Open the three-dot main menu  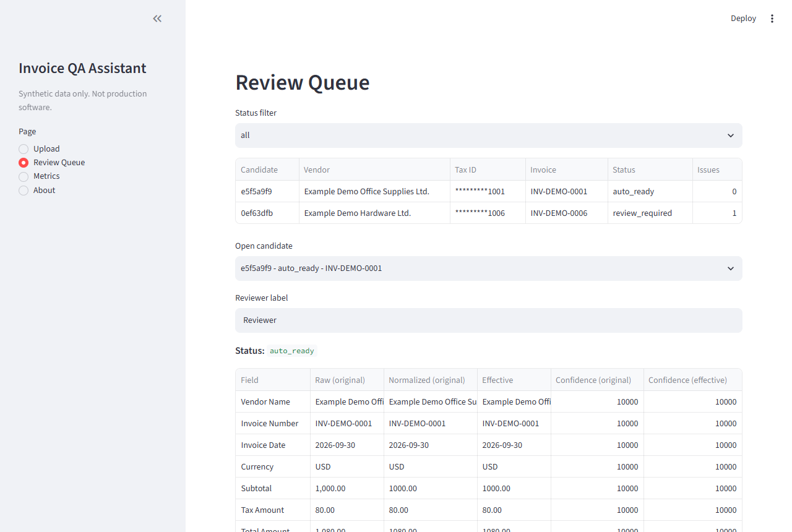coord(772,19)
